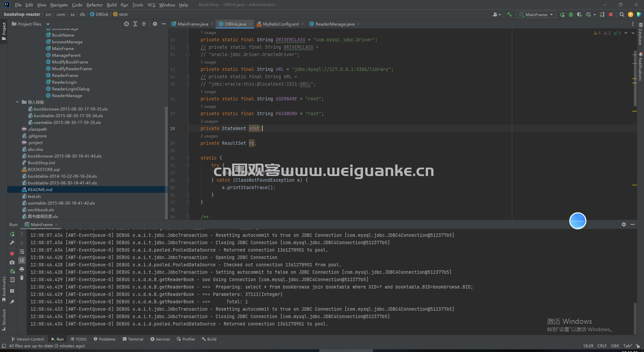Run MainFrame with Coverage
Image resolution: width=644 pixels, height=352 pixels.
(579, 14)
